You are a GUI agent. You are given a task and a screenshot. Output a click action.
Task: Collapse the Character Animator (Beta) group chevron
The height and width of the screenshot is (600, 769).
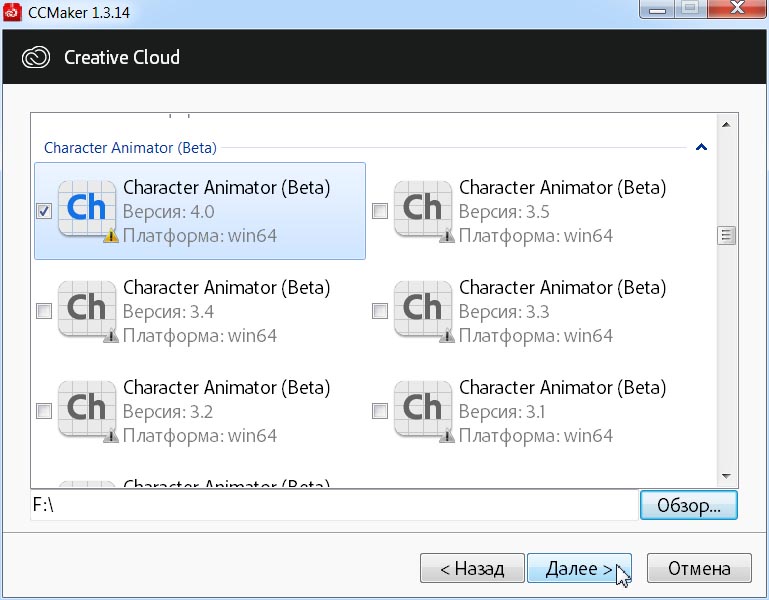pos(701,147)
